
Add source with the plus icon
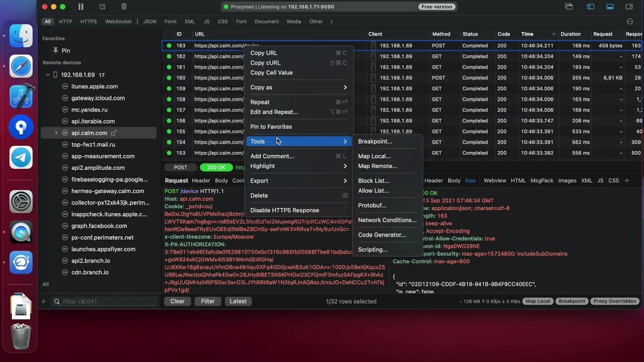(43, 301)
